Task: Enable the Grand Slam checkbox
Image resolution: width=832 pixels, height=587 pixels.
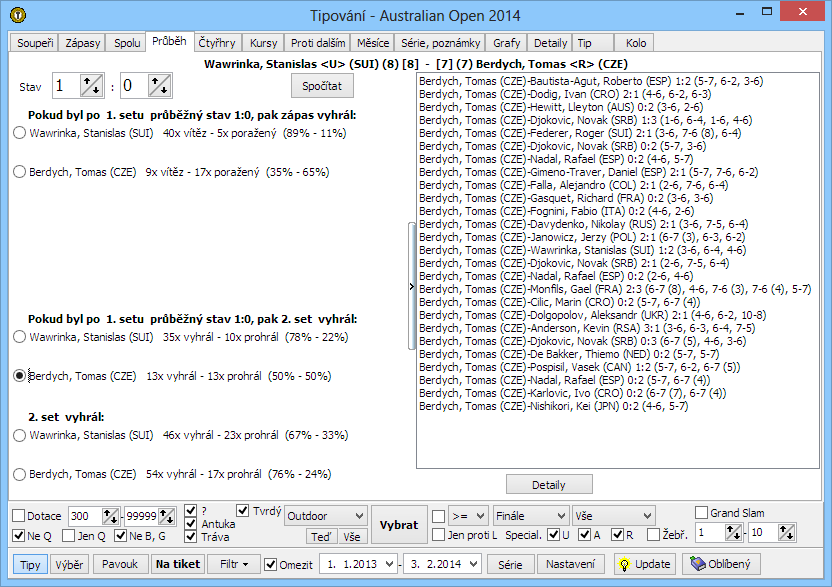Action: (x=701, y=513)
